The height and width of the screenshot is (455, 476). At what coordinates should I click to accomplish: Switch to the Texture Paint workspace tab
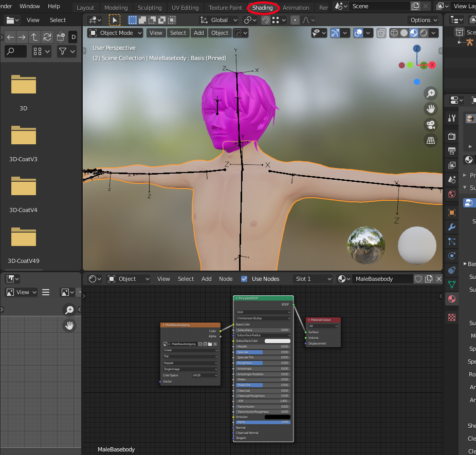225,8
